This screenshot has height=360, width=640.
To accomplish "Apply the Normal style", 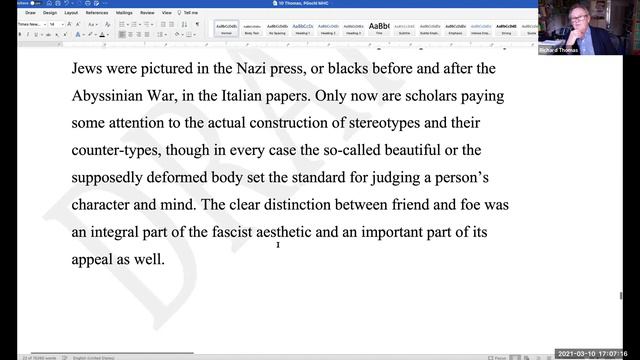I will tap(227, 29).
